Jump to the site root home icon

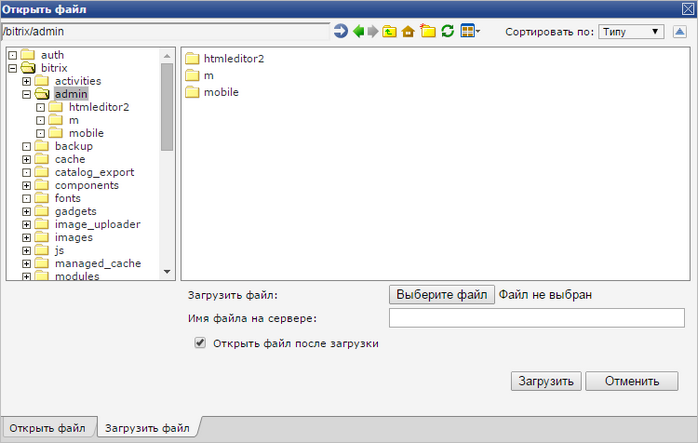coord(408,32)
